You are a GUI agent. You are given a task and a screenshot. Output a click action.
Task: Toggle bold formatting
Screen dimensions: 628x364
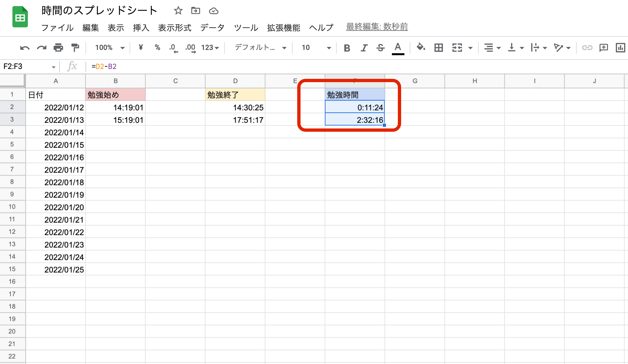tap(347, 48)
